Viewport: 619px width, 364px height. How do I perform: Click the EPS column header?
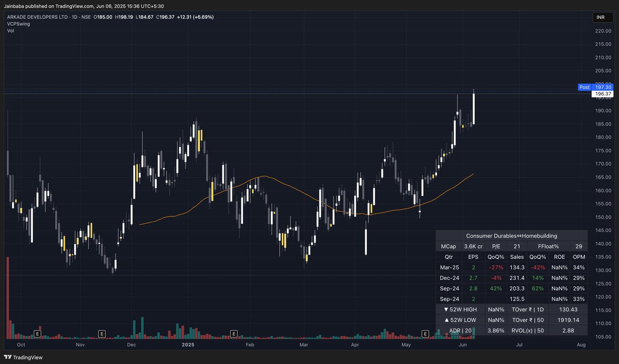click(x=473, y=257)
